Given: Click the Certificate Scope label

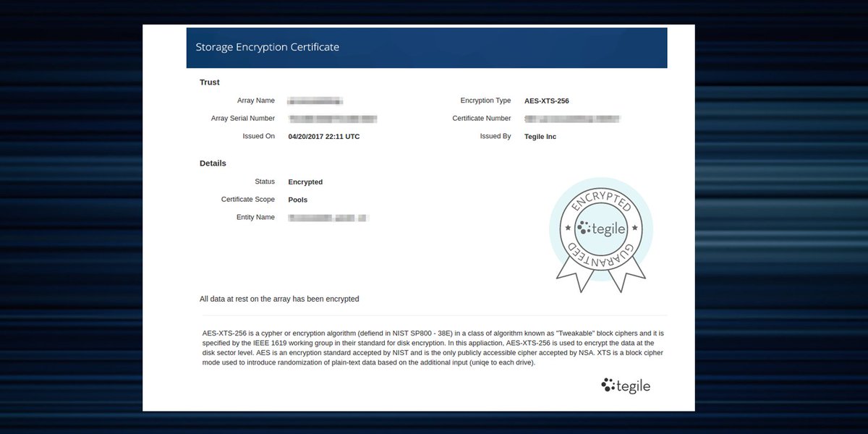Looking at the screenshot, I should point(248,199).
